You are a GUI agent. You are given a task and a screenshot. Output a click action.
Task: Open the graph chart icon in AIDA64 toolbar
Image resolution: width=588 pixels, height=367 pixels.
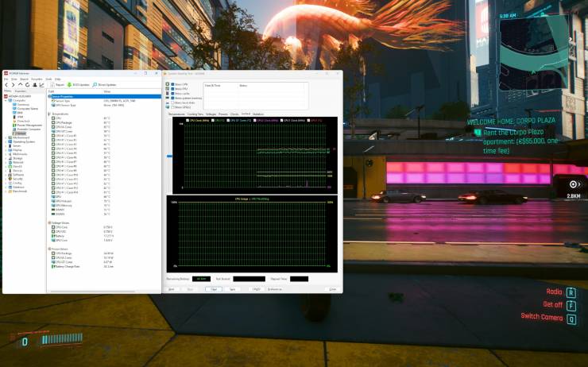(x=41, y=85)
